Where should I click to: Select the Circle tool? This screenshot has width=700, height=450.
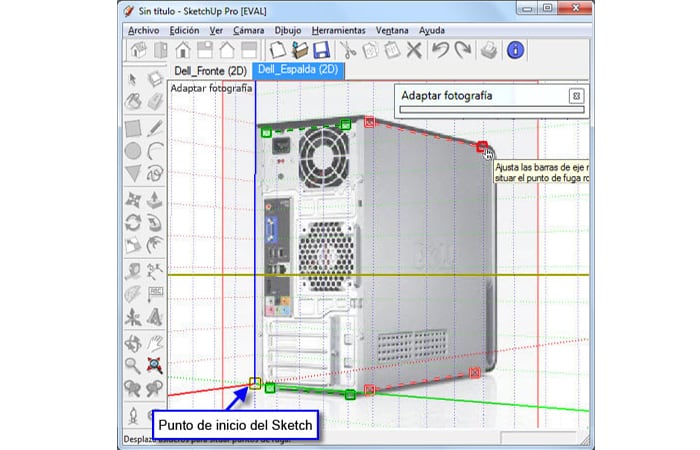tap(133, 151)
